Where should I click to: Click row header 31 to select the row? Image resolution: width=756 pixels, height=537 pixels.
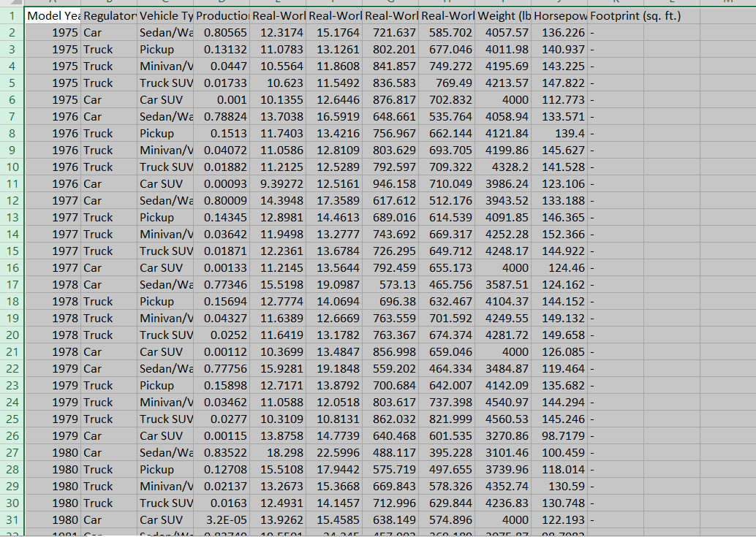[11, 519]
